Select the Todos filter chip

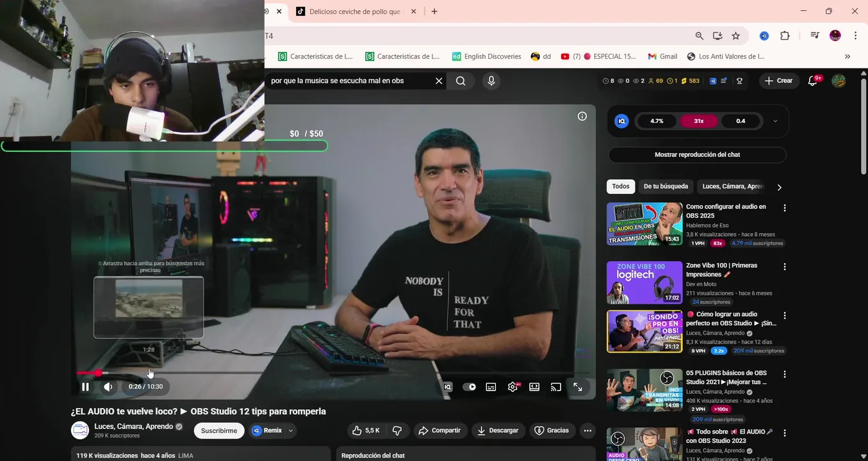click(621, 186)
